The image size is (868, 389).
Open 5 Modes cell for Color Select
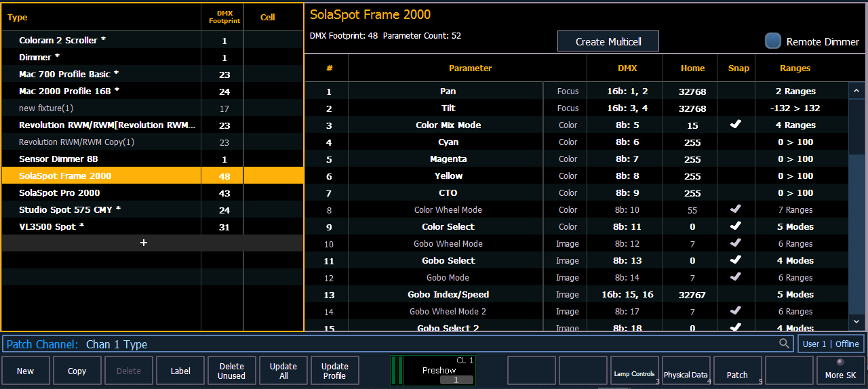[800, 226]
